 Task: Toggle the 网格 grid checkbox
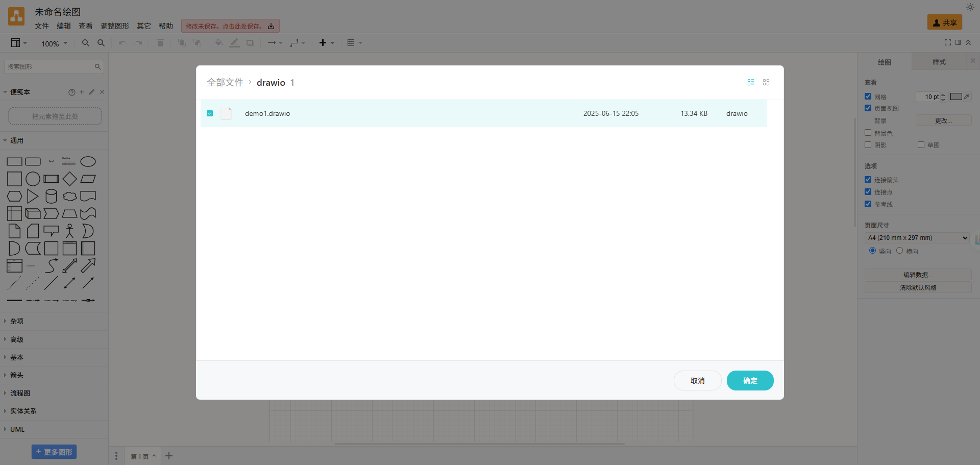click(868, 96)
